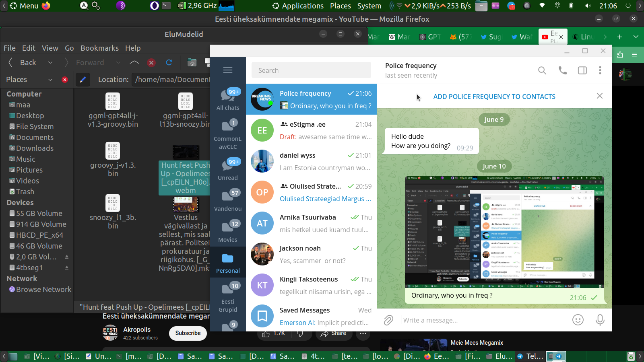Screen dimensions: 644x362
Task: Open the chat's three-dot options menu
Action: [x=600, y=70]
